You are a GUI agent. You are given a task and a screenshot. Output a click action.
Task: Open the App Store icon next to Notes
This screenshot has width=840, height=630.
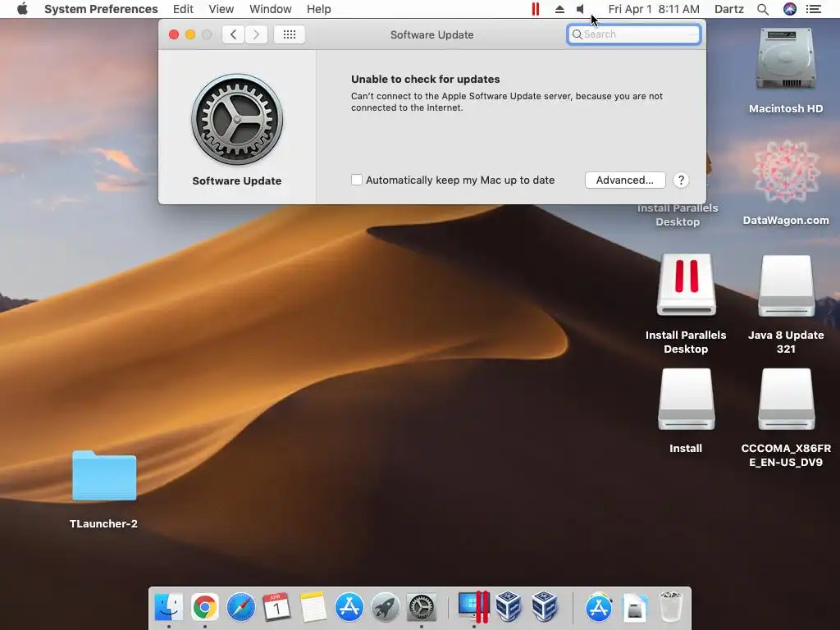point(349,608)
